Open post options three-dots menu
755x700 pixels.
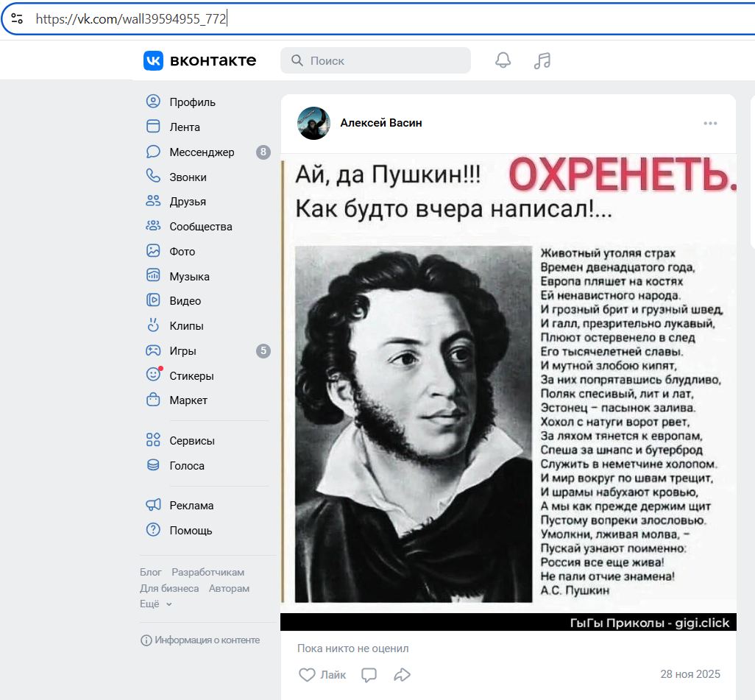pyautogui.click(x=710, y=123)
